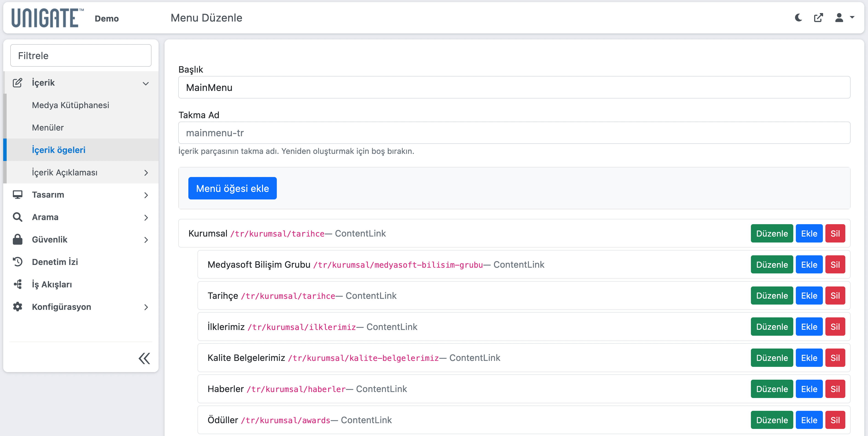
Task: Open Menüler in sidebar
Action: pos(48,128)
